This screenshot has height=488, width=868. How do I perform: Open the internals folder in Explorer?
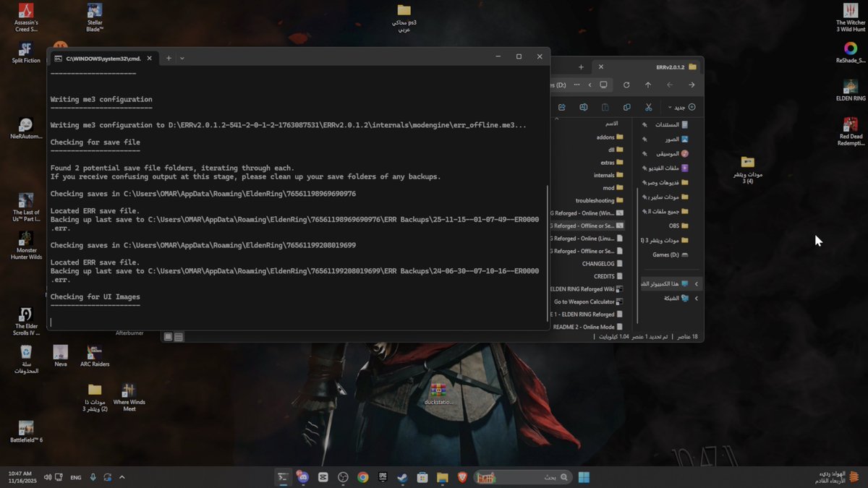608,175
